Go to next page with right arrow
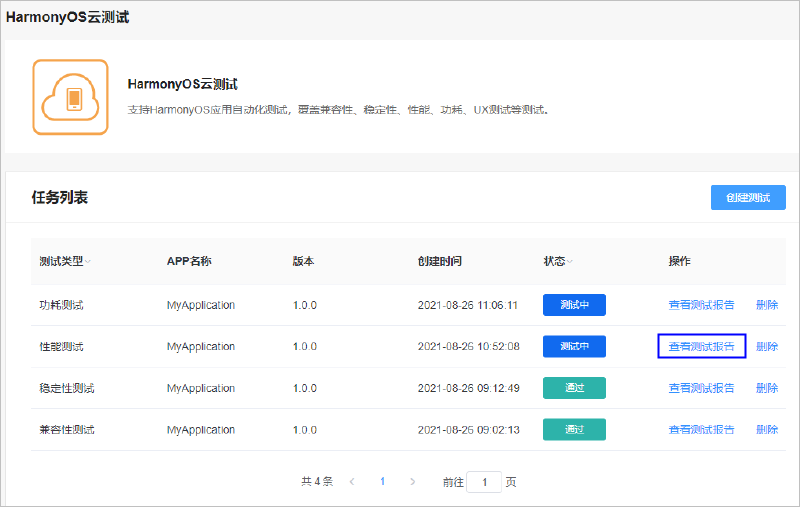The height and width of the screenshot is (507, 800). 412,481
